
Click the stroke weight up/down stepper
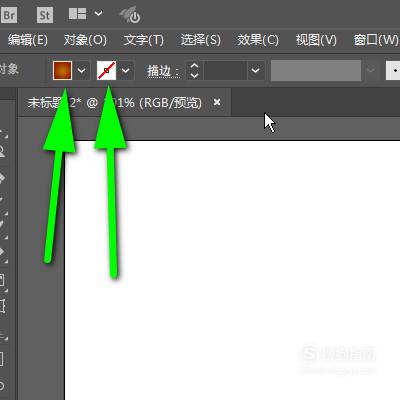pyautogui.click(x=194, y=70)
